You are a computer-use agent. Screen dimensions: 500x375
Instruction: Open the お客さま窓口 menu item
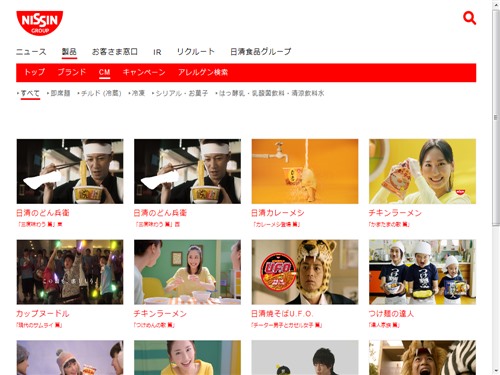pyautogui.click(x=115, y=52)
